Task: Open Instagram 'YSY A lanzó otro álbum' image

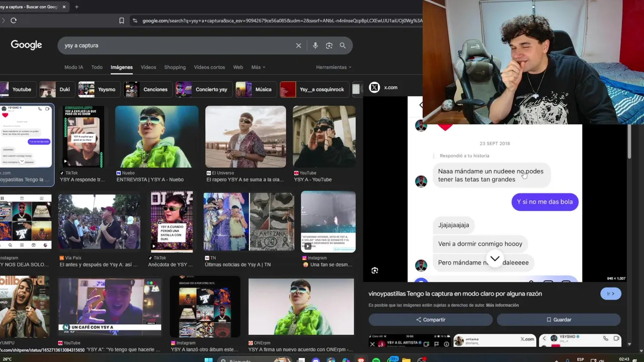Action: click(x=204, y=307)
